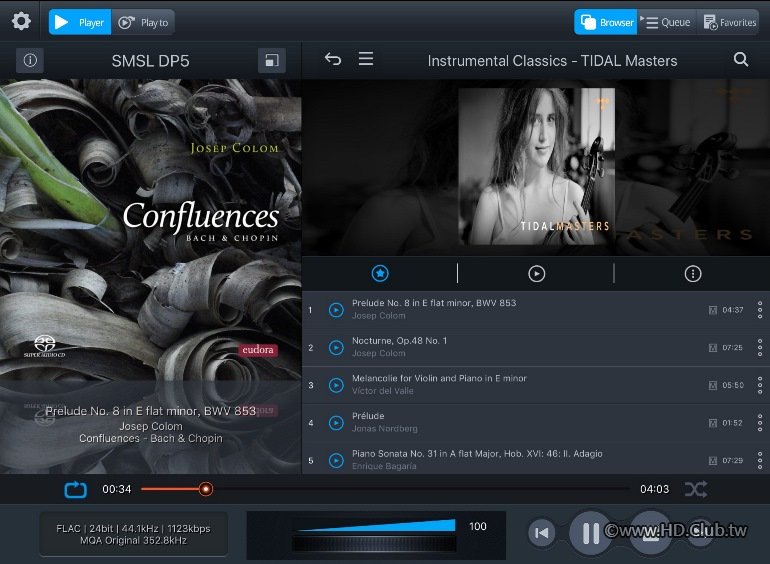Open the hamburger list menu
This screenshot has width=770, height=564.
[x=366, y=60]
